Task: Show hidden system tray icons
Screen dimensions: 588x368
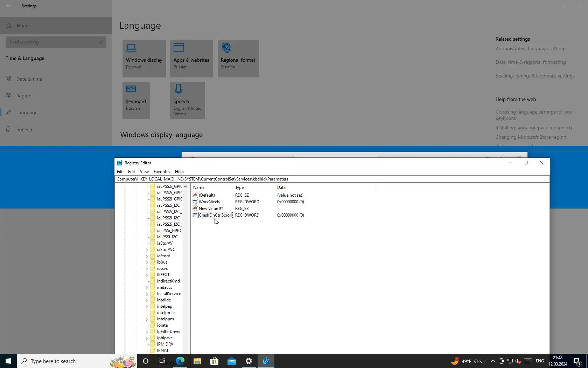Action: pos(493,361)
